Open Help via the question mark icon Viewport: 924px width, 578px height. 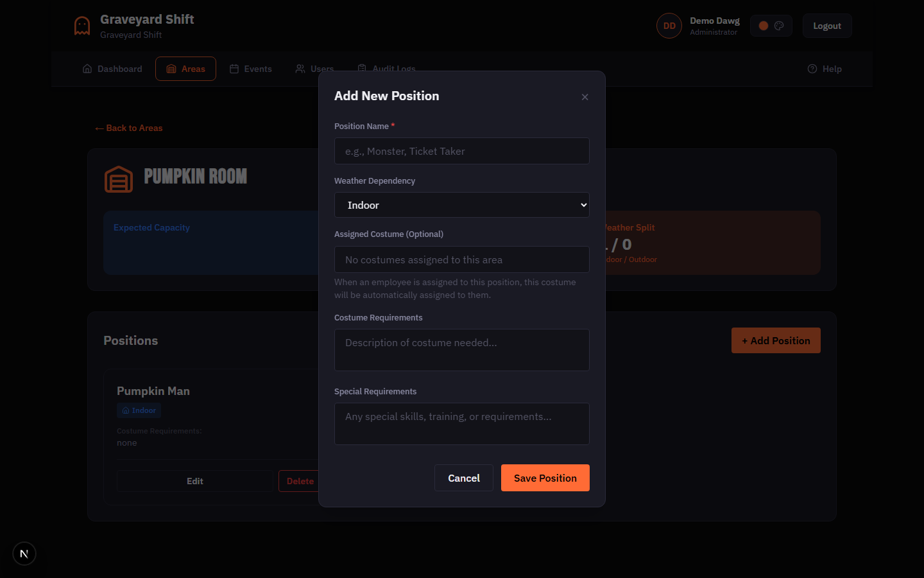pyautogui.click(x=812, y=68)
